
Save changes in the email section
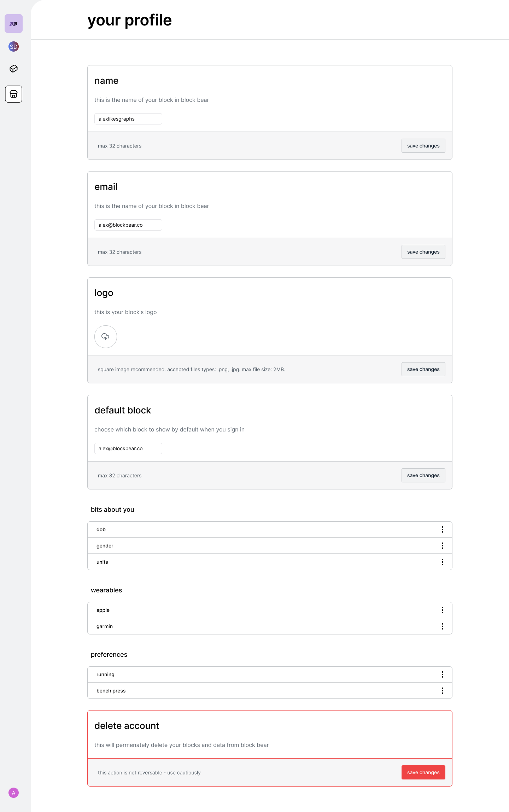(x=423, y=252)
